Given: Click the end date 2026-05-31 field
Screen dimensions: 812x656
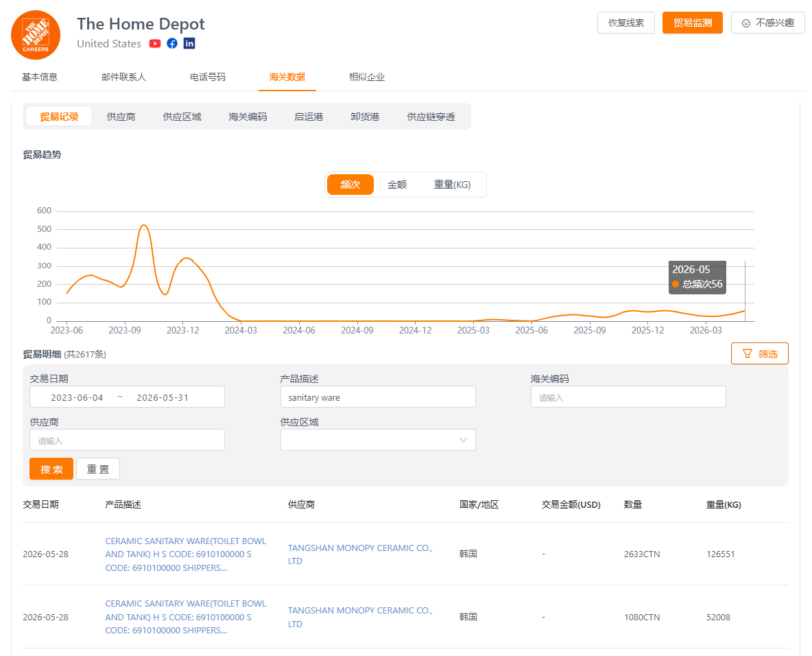Looking at the screenshot, I should [x=163, y=397].
